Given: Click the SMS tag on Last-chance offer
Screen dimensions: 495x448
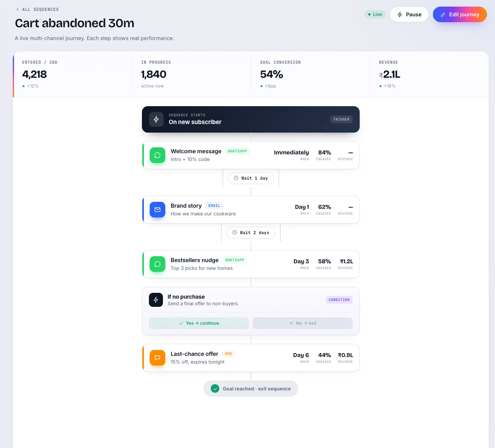Looking at the screenshot, I should click(x=228, y=354).
